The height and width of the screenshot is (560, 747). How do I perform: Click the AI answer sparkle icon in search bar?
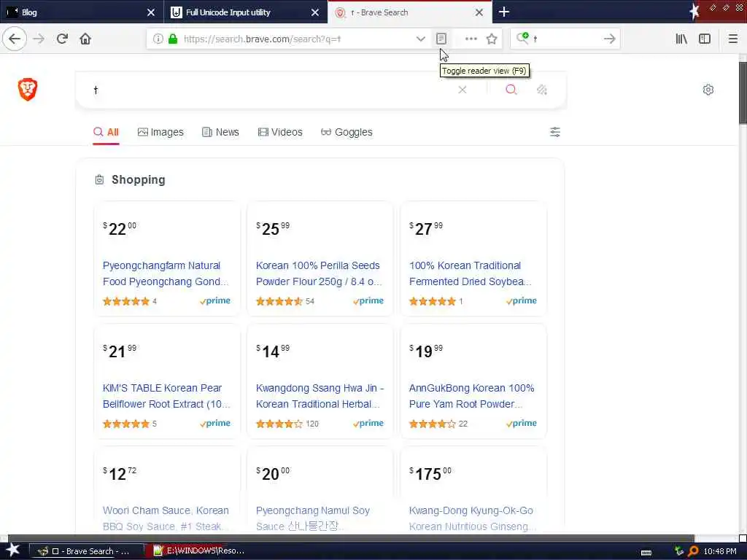(x=542, y=90)
